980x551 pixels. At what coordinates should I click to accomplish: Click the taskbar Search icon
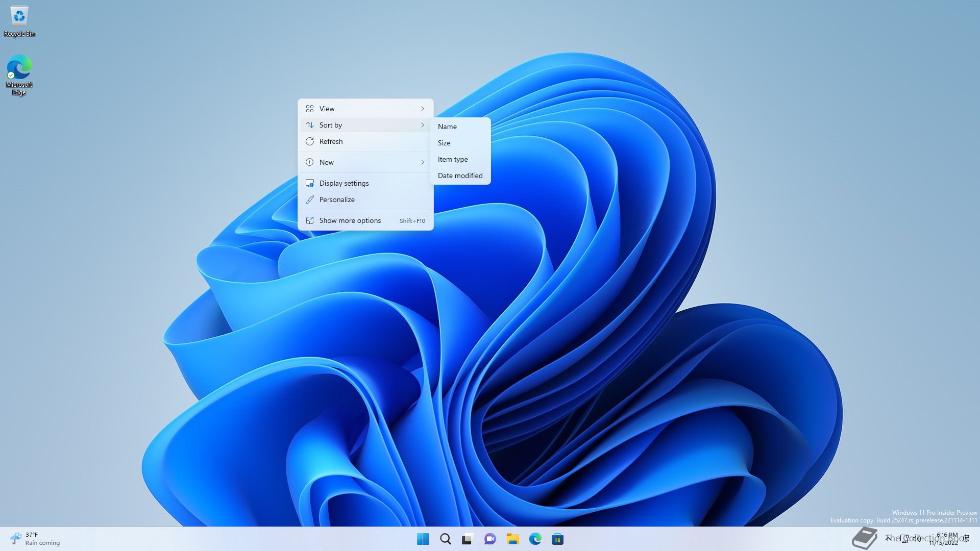point(446,539)
